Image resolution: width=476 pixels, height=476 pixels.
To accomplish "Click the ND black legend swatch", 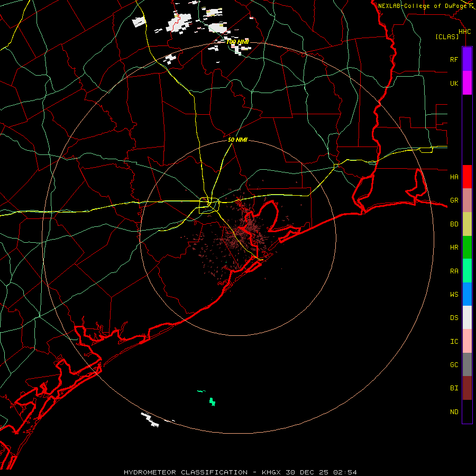I will point(467,411).
